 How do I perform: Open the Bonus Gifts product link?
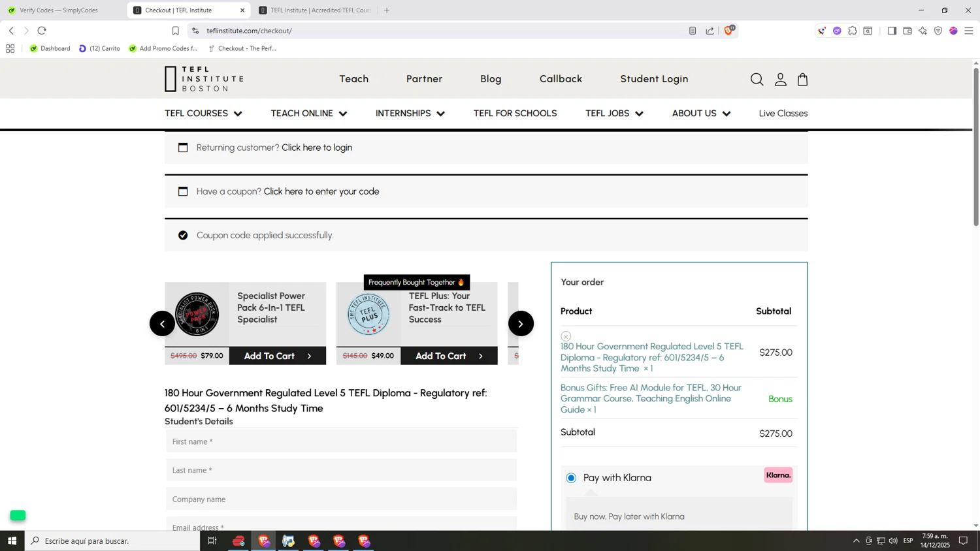click(651, 398)
